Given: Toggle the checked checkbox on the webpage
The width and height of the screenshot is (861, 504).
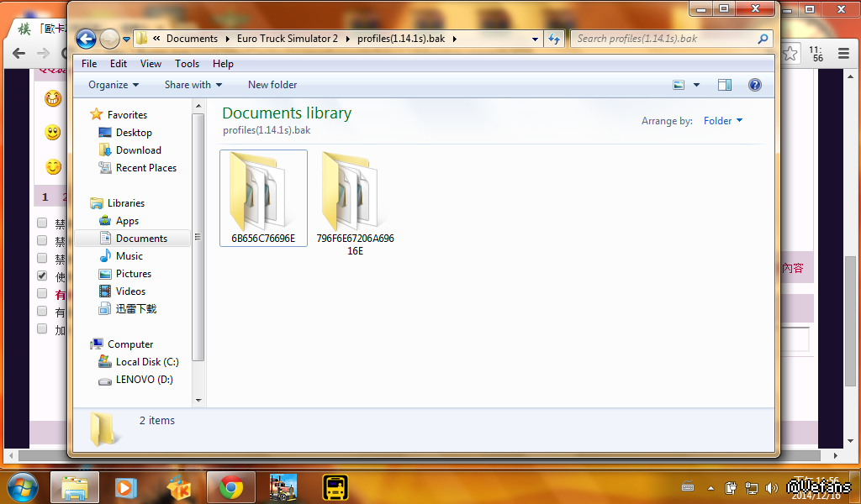Looking at the screenshot, I should tap(42, 276).
